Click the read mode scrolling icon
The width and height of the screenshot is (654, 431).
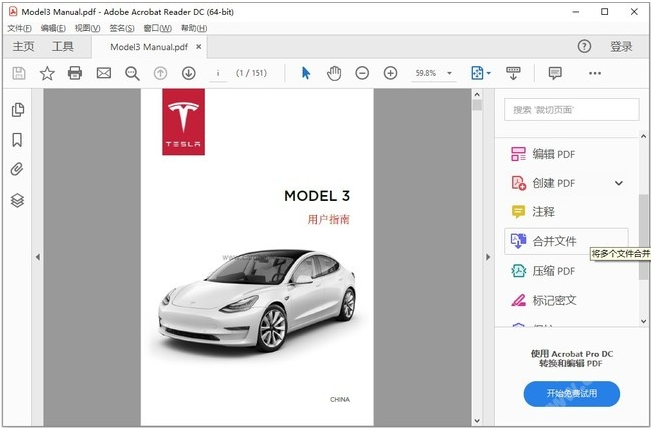[x=513, y=73]
